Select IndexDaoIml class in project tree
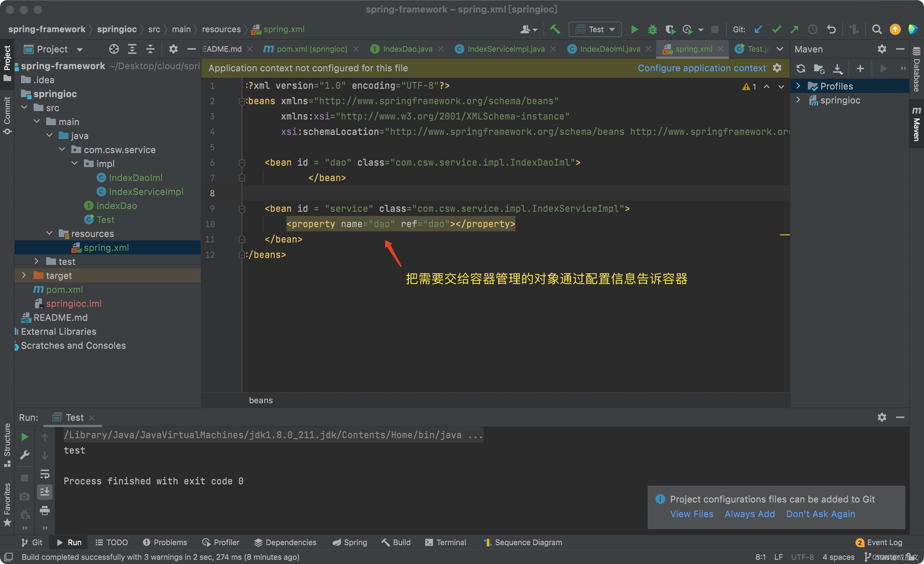 tap(135, 178)
